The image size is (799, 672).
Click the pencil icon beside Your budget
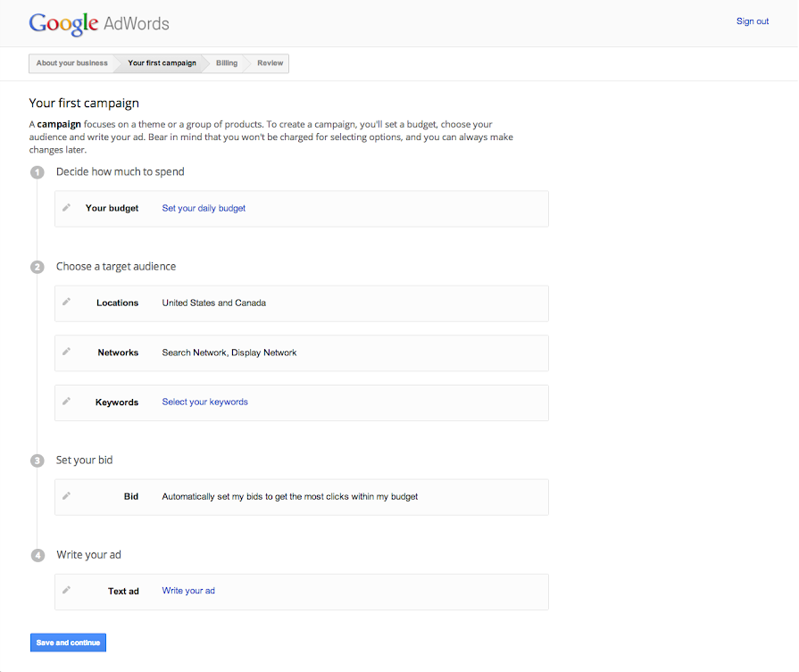tap(66, 207)
